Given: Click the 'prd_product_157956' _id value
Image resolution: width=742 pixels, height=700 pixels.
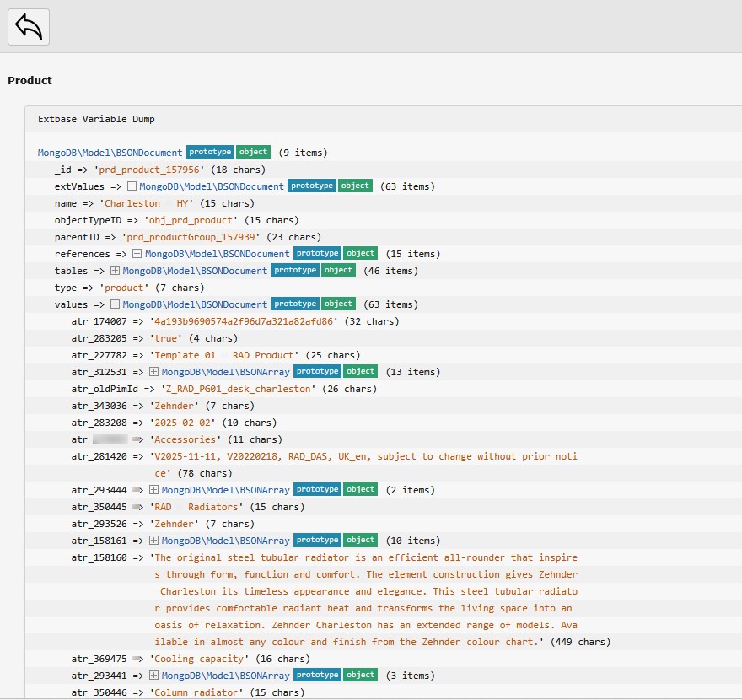Looking at the screenshot, I should [149, 170].
